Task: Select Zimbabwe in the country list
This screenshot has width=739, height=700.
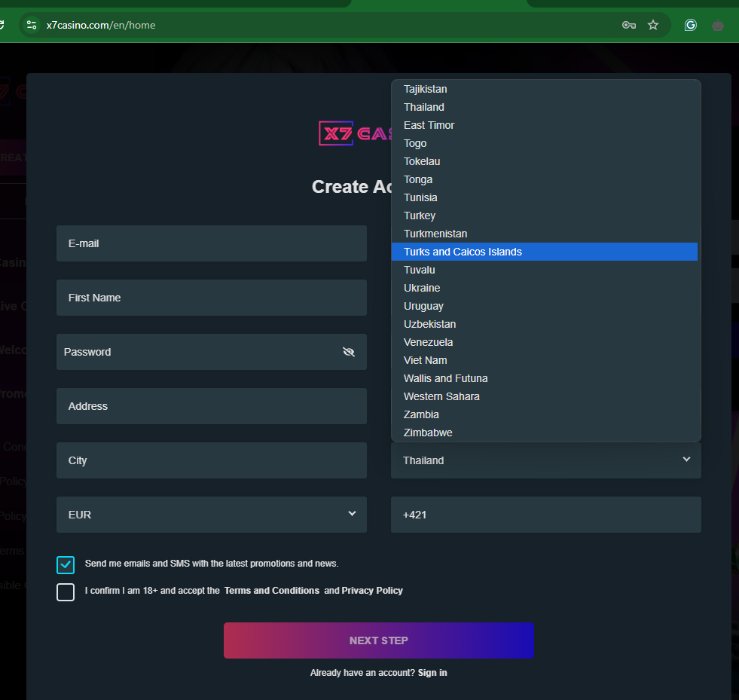Action: point(428,433)
